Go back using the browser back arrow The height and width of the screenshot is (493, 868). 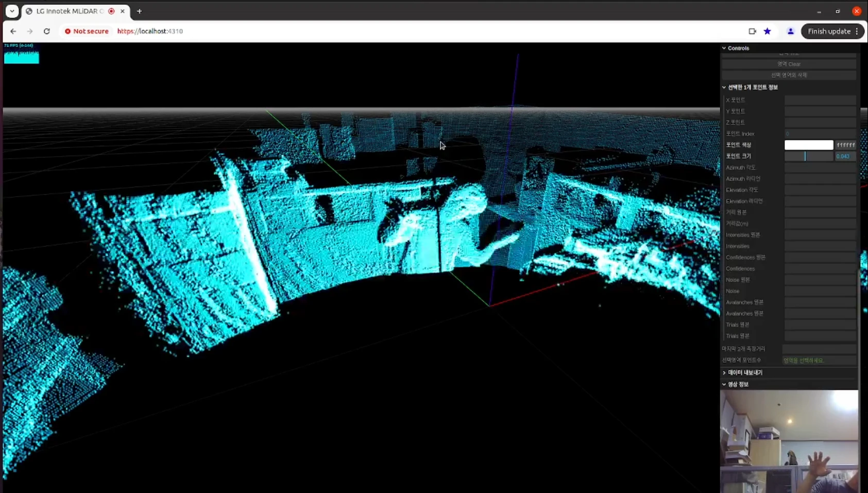tap(13, 31)
